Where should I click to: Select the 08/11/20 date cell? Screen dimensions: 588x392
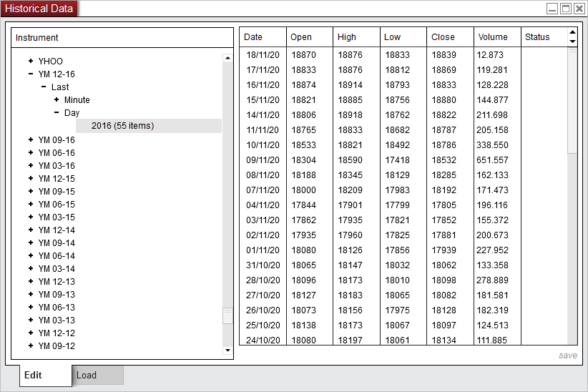(x=263, y=175)
